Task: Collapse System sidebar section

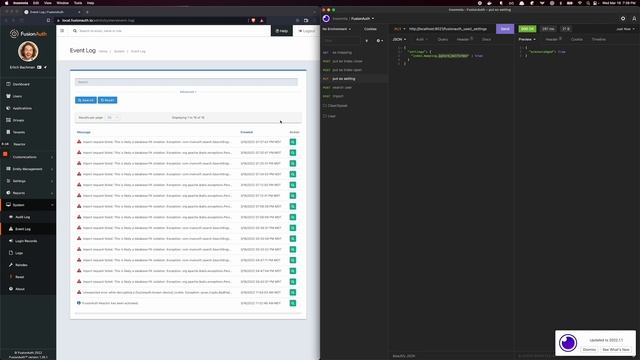Action: 28,205
